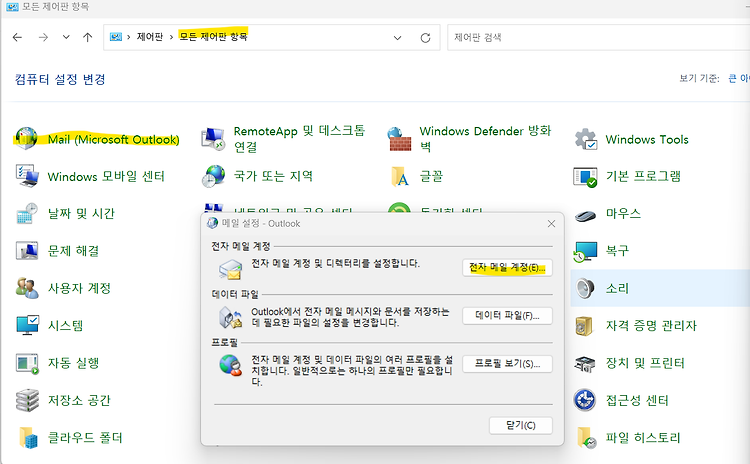Click the 제어판 검색 search field

click(599, 37)
